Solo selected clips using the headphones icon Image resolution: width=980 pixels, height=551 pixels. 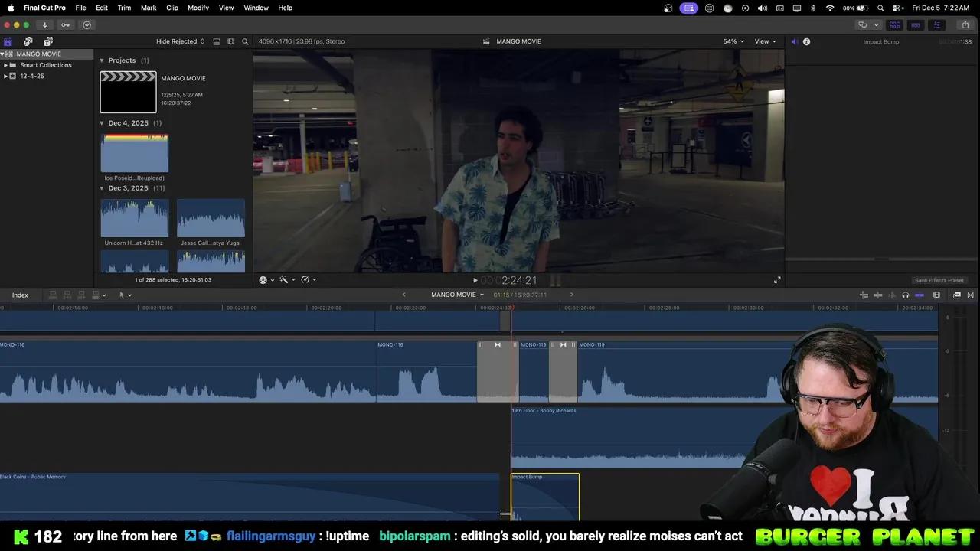click(x=905, y=295)
